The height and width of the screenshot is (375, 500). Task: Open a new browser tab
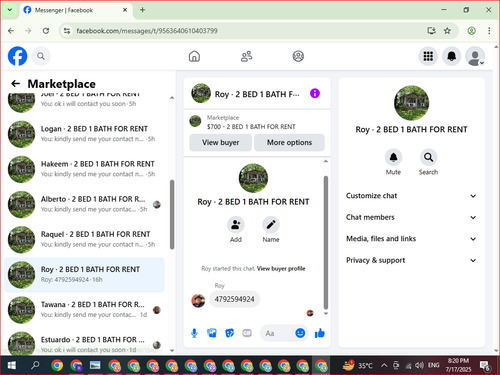pyautogui.click(x=142, y=10)
